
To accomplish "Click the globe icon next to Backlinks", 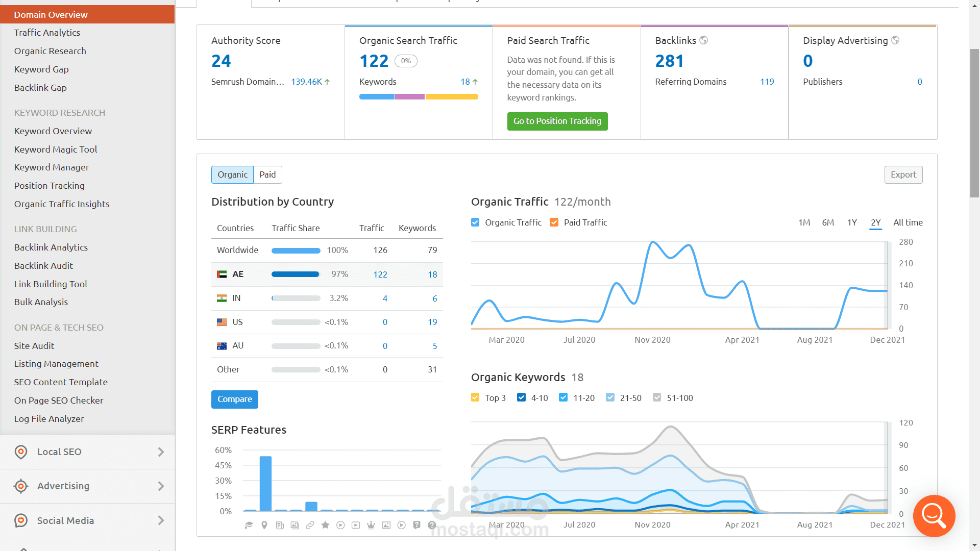I will tap(703, 40).
